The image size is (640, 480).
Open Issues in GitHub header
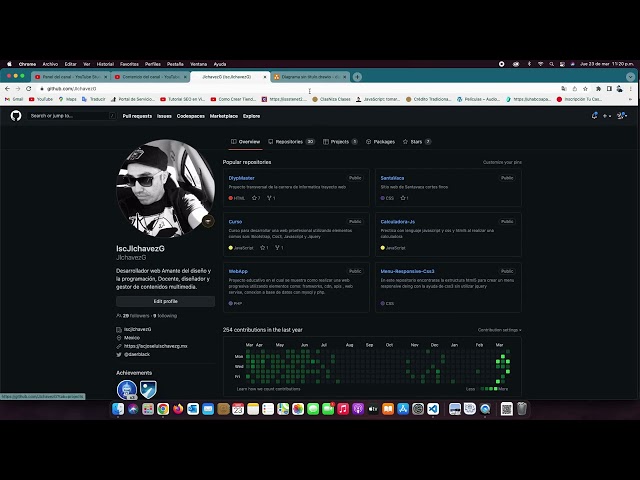164,116
